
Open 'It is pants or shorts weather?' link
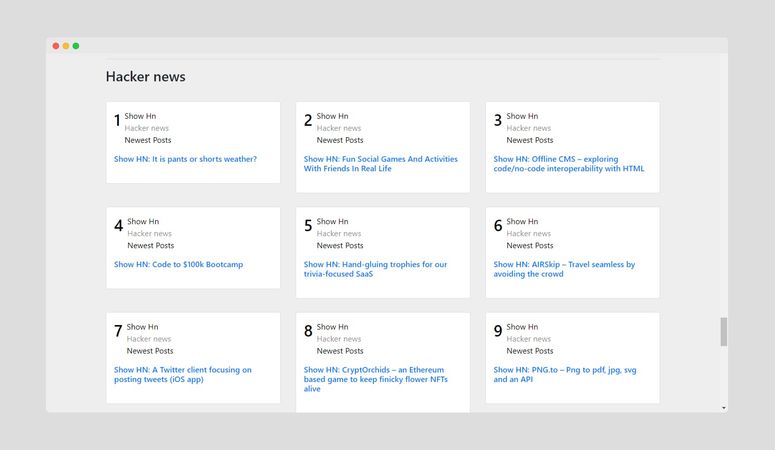(x=185, y=159)
